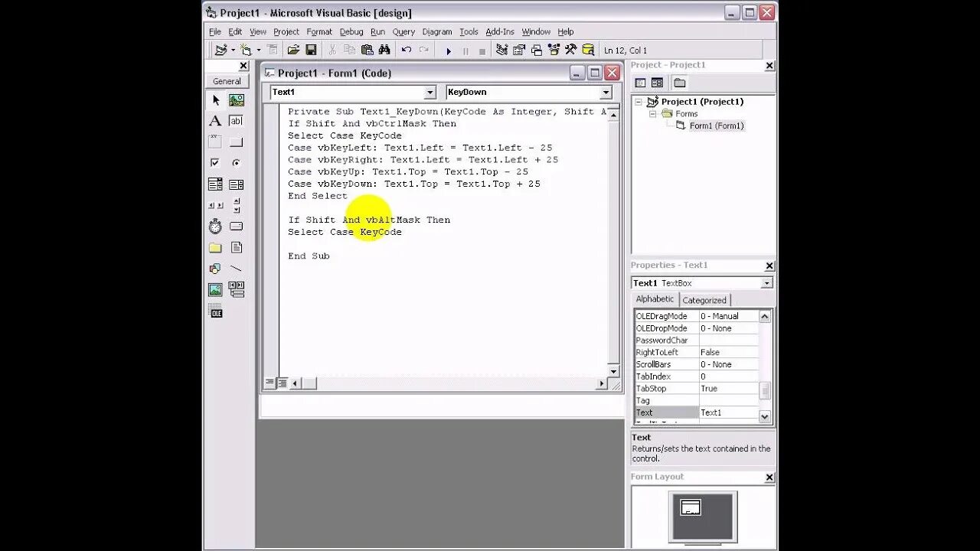Image resolution: width=980 pixels, height=551 pixels.
Task: Select the Data control tool
Action: [237, 290]
